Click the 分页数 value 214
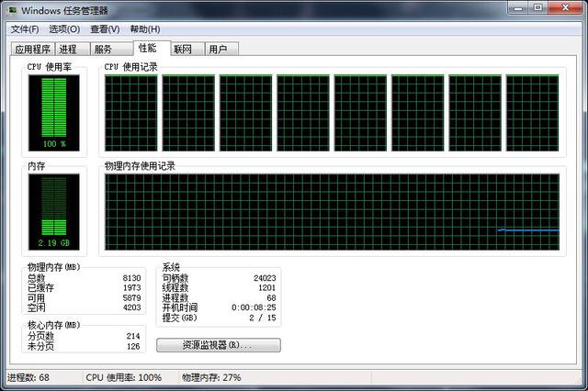The height and width of the screenshot is (391, 588). click(133, 336)
